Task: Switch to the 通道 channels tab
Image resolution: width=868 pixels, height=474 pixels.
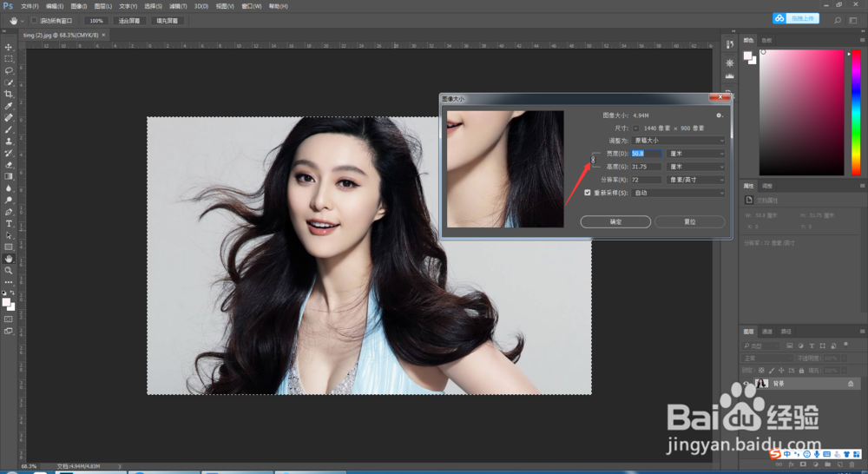Action: (x=766, y=332)
